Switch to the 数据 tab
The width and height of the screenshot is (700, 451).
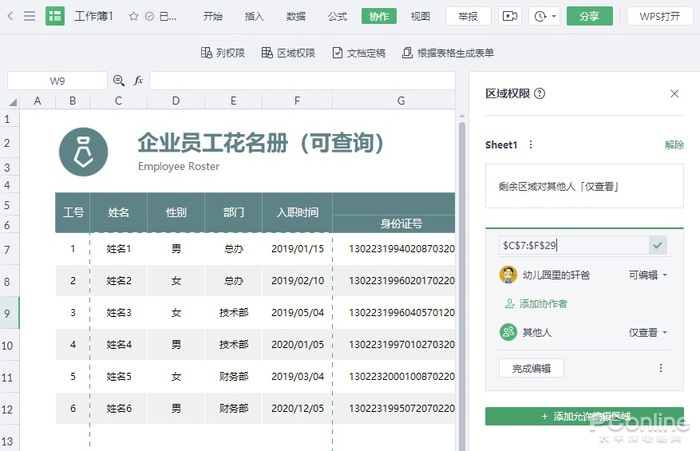(296, 17)
